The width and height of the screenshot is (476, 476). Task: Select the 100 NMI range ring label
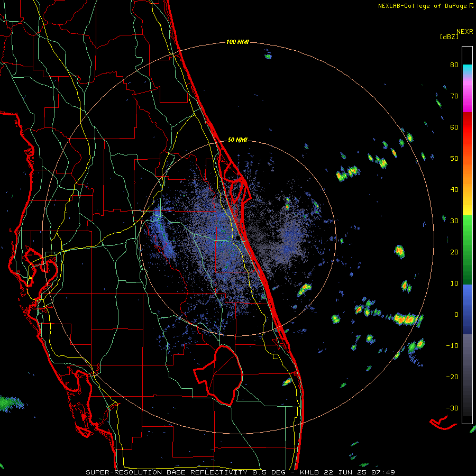237,42
